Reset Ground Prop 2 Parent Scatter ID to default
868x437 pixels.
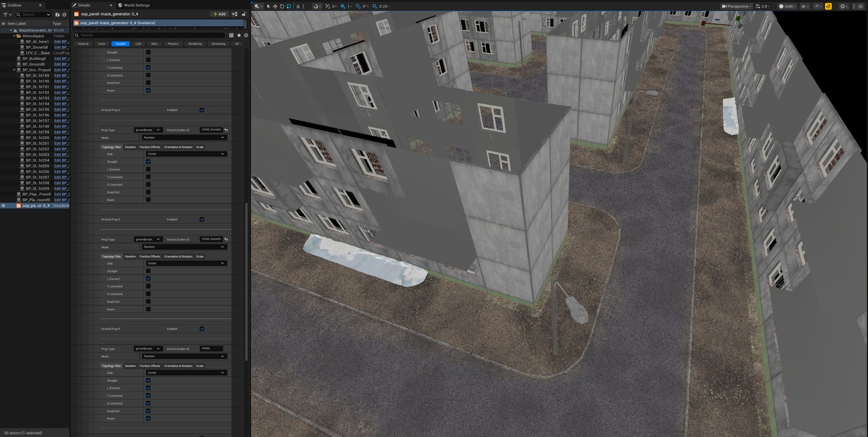(226, 130)
